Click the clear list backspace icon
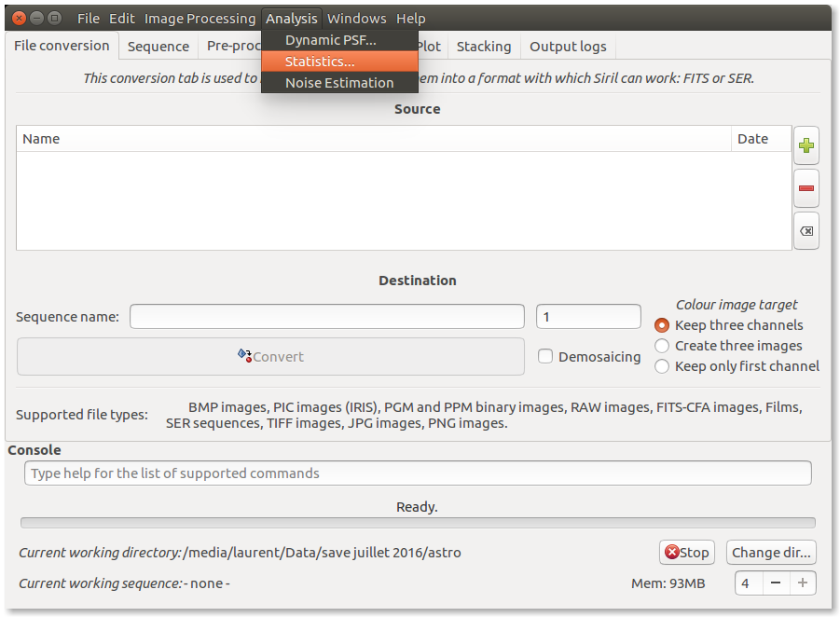Screen dimensions: 840x617 (806, 231)
